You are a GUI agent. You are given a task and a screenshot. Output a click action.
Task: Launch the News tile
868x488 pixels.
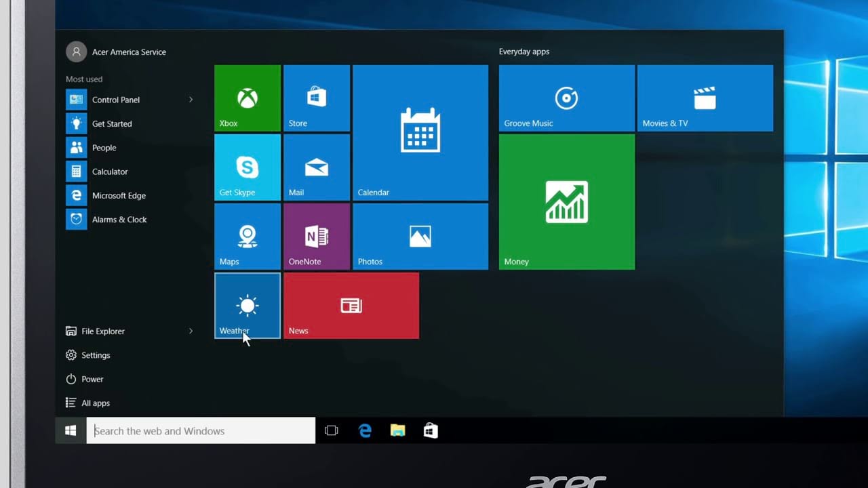[x=351, y=306]
